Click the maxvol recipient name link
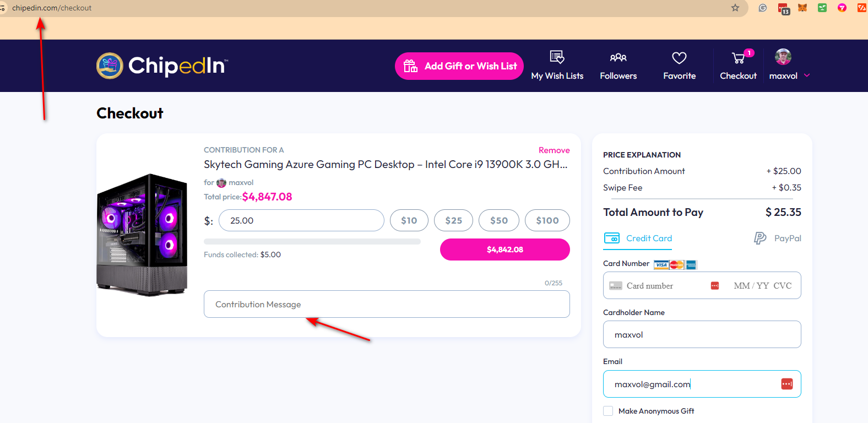 pyautogui.click(x=241, y=183)
